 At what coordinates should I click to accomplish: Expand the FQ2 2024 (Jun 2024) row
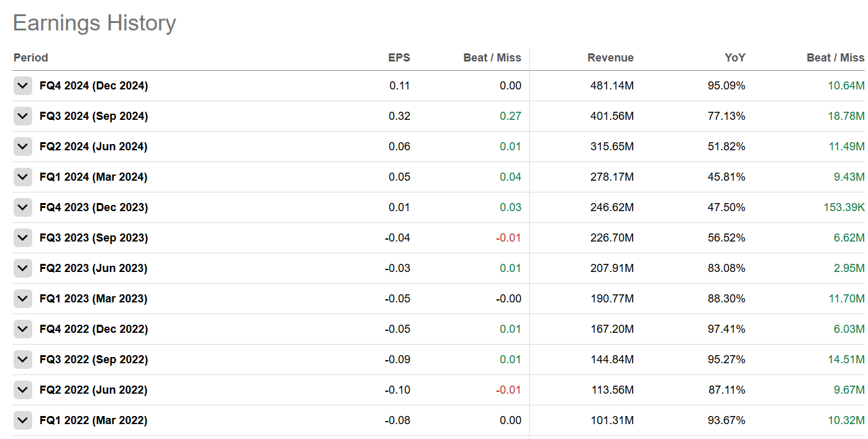[x=23, y=147]
